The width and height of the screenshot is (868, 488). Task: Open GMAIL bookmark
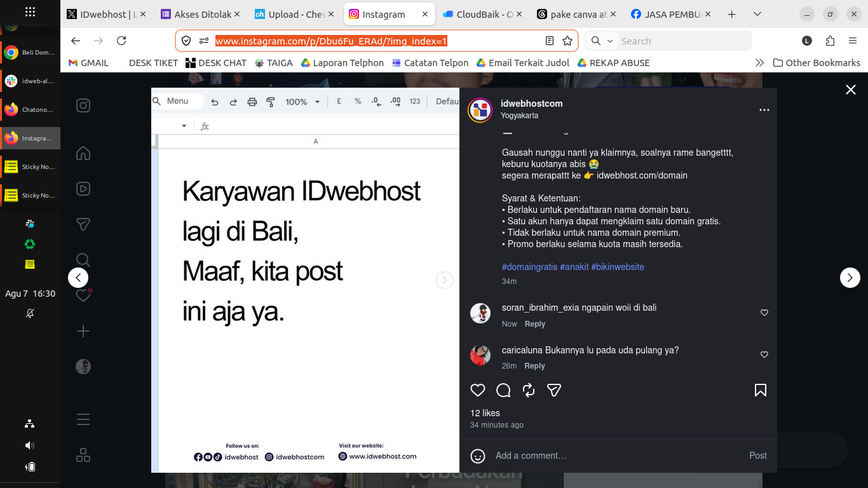(x=88, y=63)
